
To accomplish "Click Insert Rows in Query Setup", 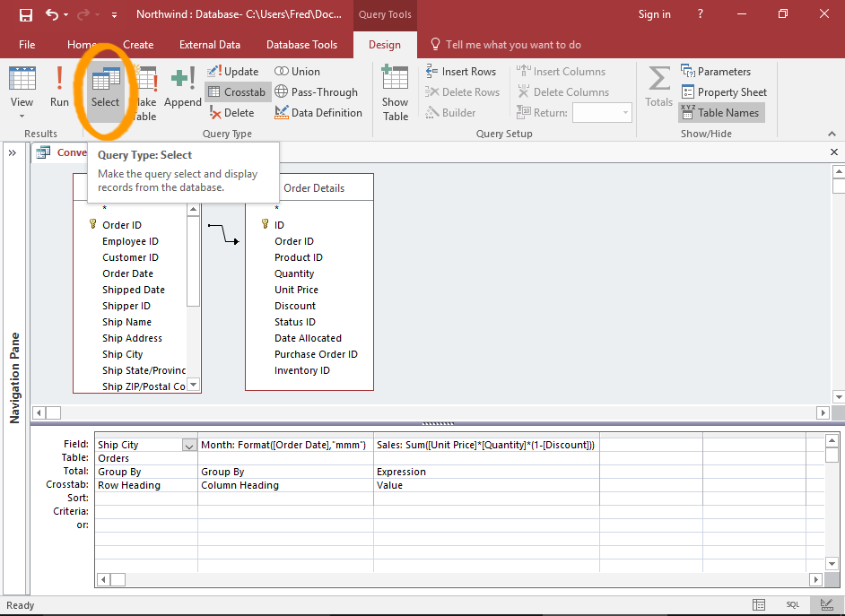I will coord(461,72).
